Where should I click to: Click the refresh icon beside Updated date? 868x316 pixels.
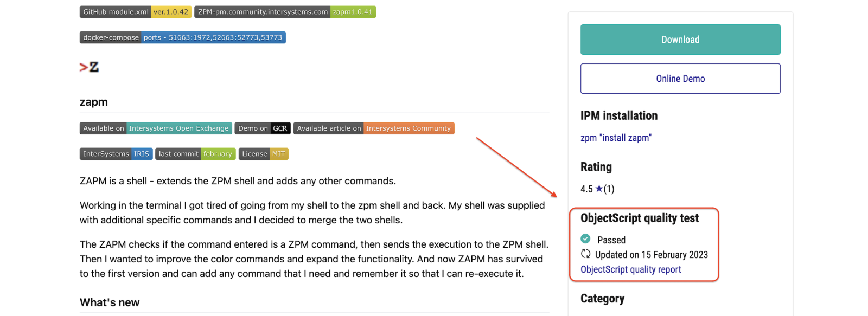tap(585, 254)
